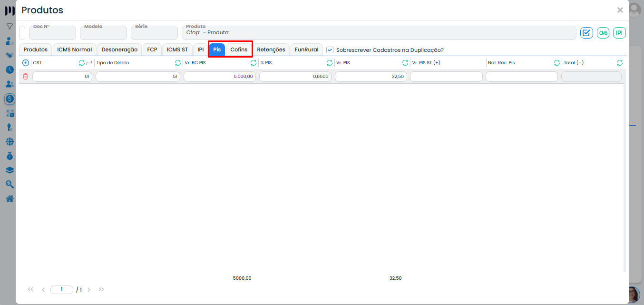This screenshot has height=305, width=644.
Task: Click the refresh icon in the % PIS column
Action: click(x=330, y=63)
